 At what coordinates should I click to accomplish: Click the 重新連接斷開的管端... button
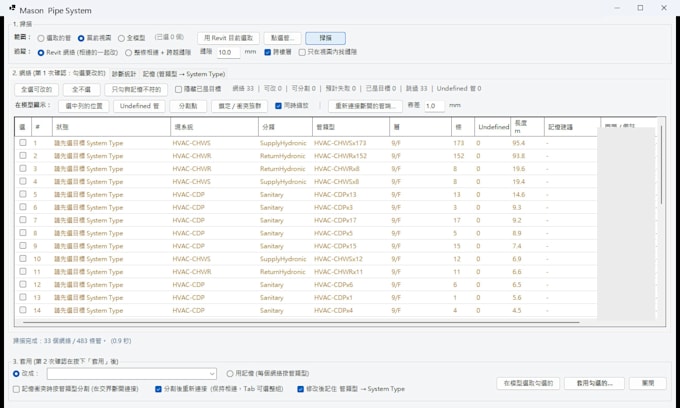pos(366,106)
